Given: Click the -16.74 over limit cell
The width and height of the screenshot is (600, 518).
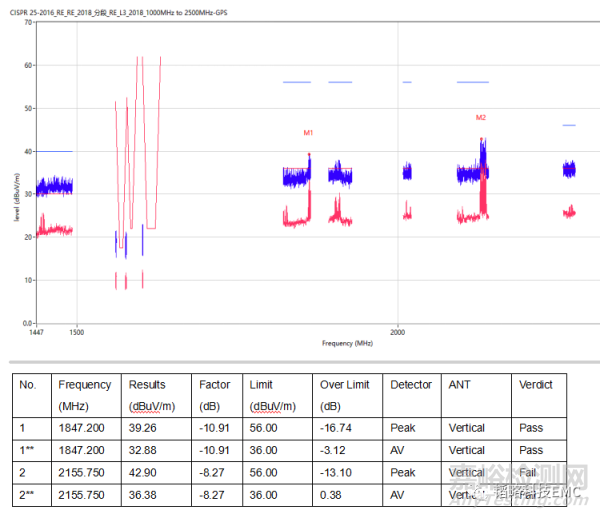Looking at the screenshot, I should 337,428.
